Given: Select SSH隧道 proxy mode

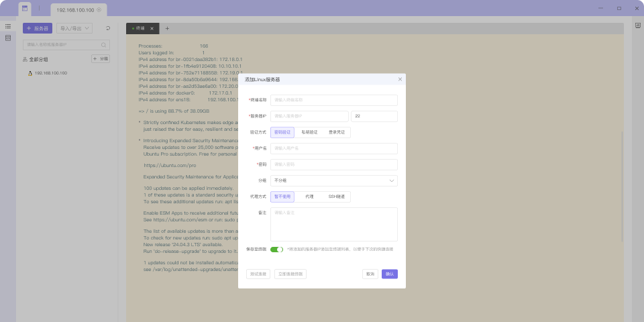Looking at the screenshot, I should [x=336, y=197].
